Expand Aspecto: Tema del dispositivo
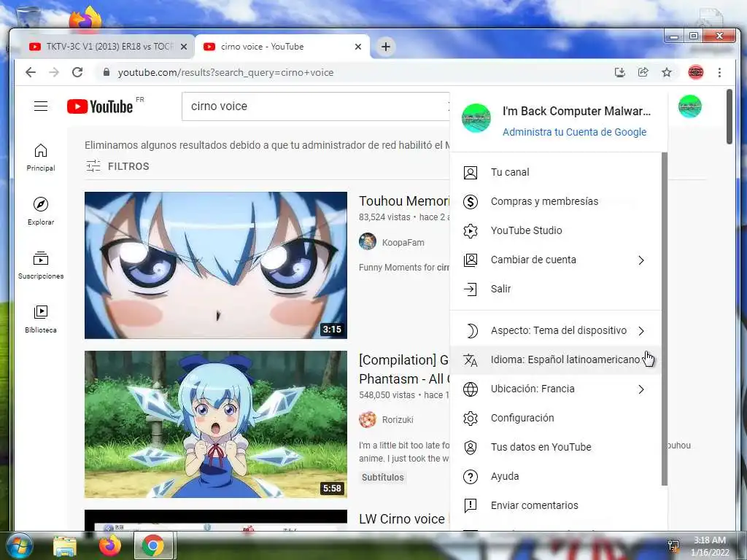The width and height of the screenshot is (747, 560). (x=556, y=330)
